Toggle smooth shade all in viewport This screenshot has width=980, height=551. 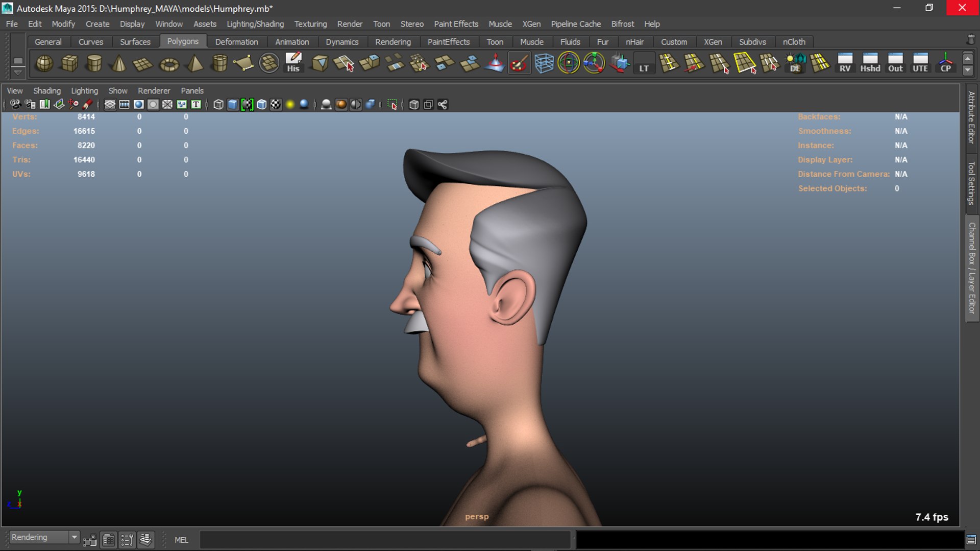233,105
